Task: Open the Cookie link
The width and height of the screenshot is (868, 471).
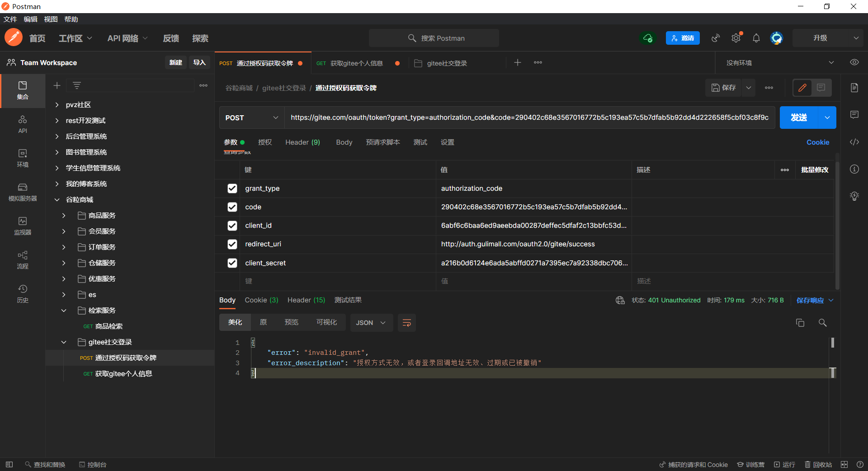Action: click(x=818, y=142)
